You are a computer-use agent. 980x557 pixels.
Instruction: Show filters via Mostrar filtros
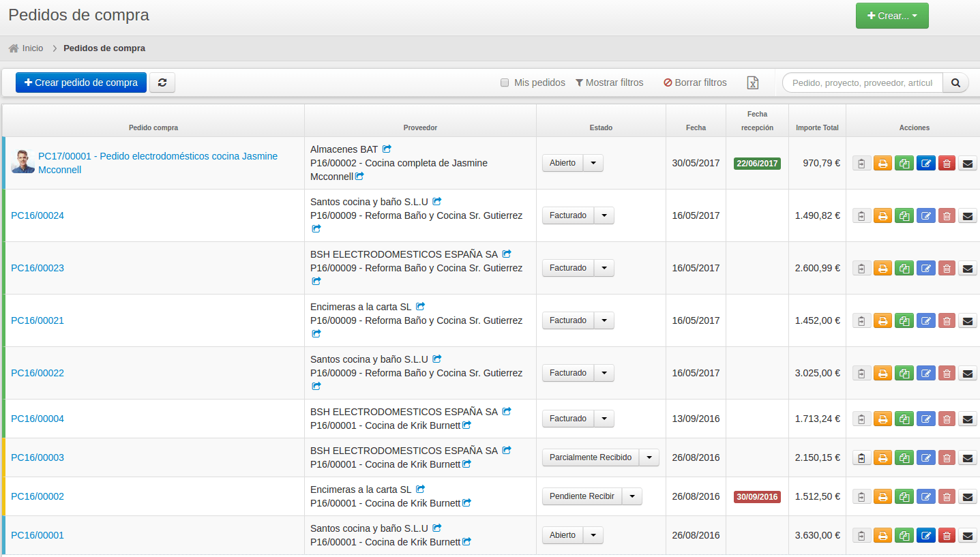point(609,82)
